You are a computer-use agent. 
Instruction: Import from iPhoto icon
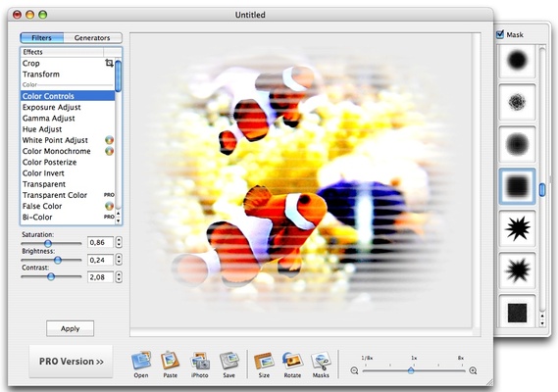[200, 361]
